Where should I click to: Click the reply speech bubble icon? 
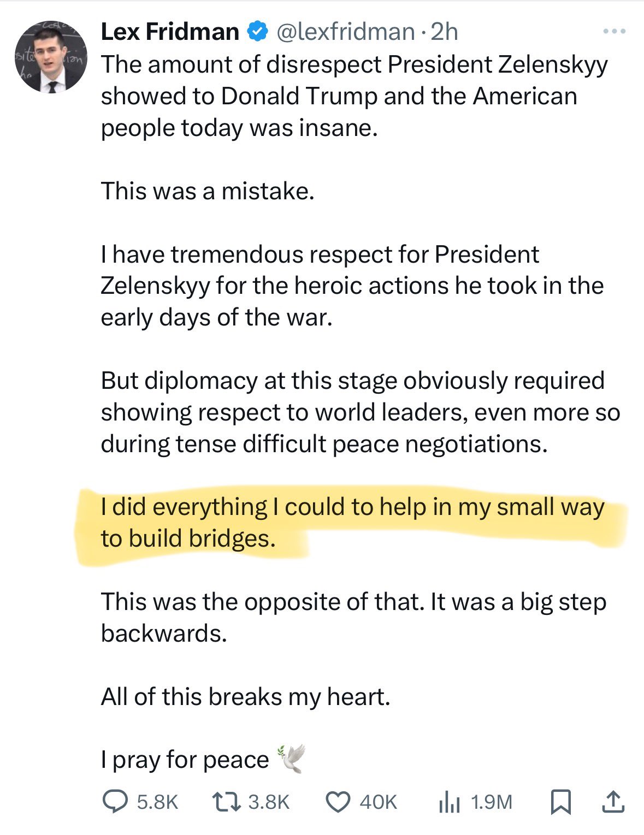116,802
